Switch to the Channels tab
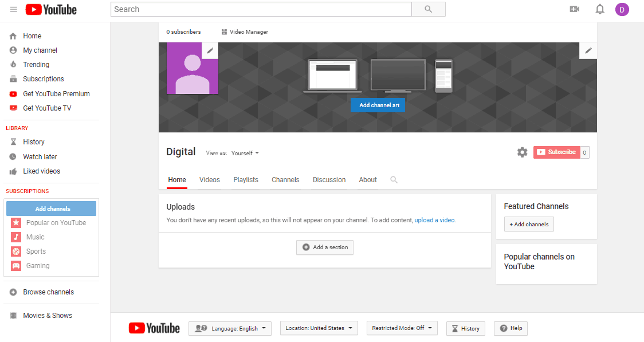644x342 pixels. click(x=285, y=180)
